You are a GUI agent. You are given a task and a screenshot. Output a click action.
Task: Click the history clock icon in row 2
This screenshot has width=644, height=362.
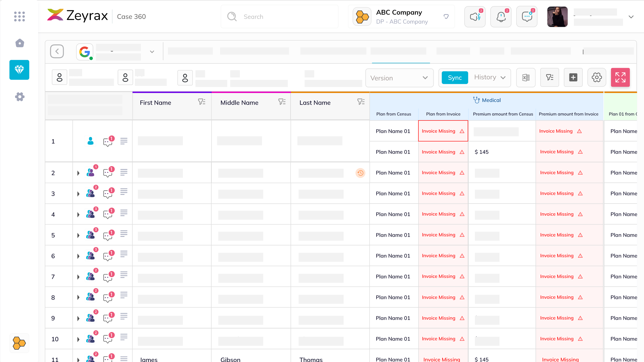[x=360, y=173]
